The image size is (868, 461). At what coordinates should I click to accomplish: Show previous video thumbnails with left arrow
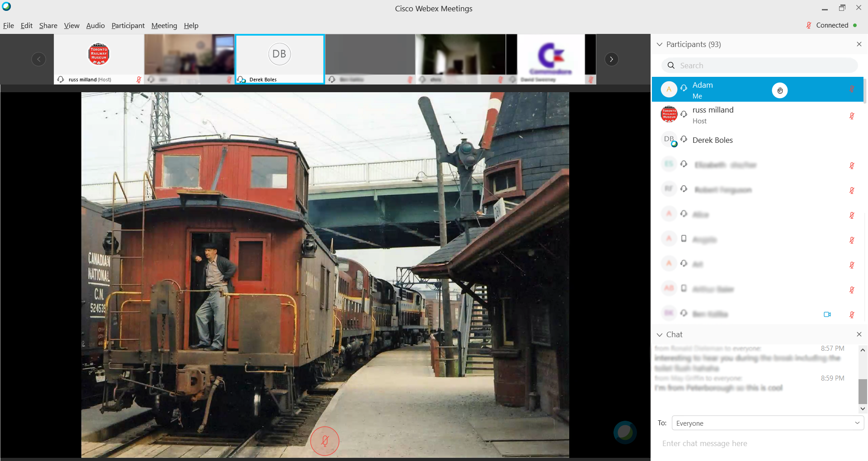point(39,59)
